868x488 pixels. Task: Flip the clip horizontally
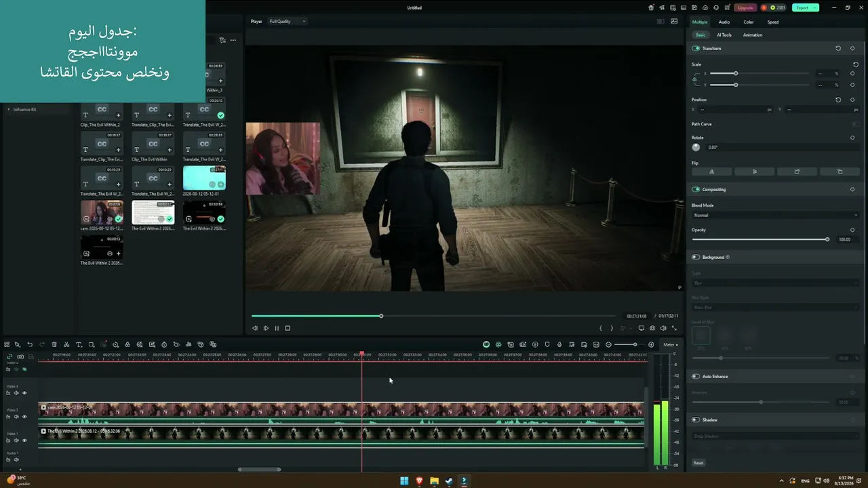click(711, 171)
